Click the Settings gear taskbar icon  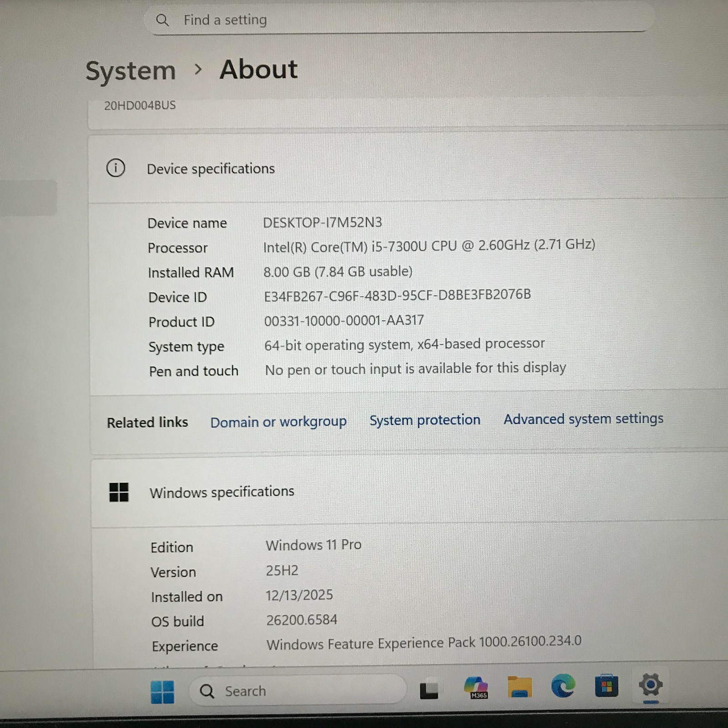point(651,685)
